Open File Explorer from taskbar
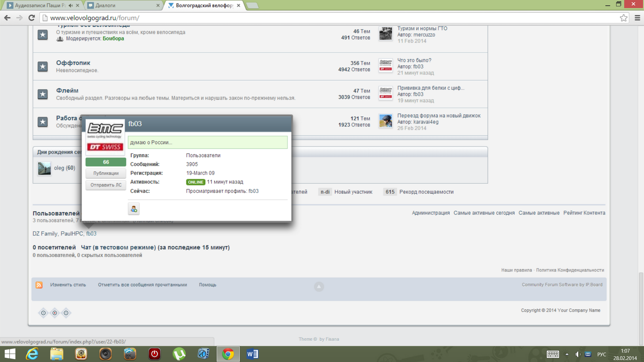 click(x=57, y=354)
